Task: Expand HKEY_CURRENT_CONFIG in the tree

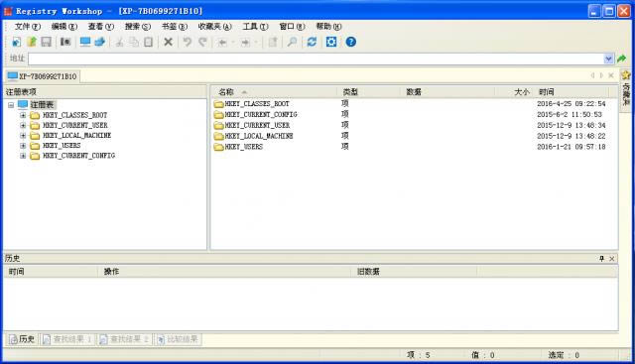Action: click(23, 156)
